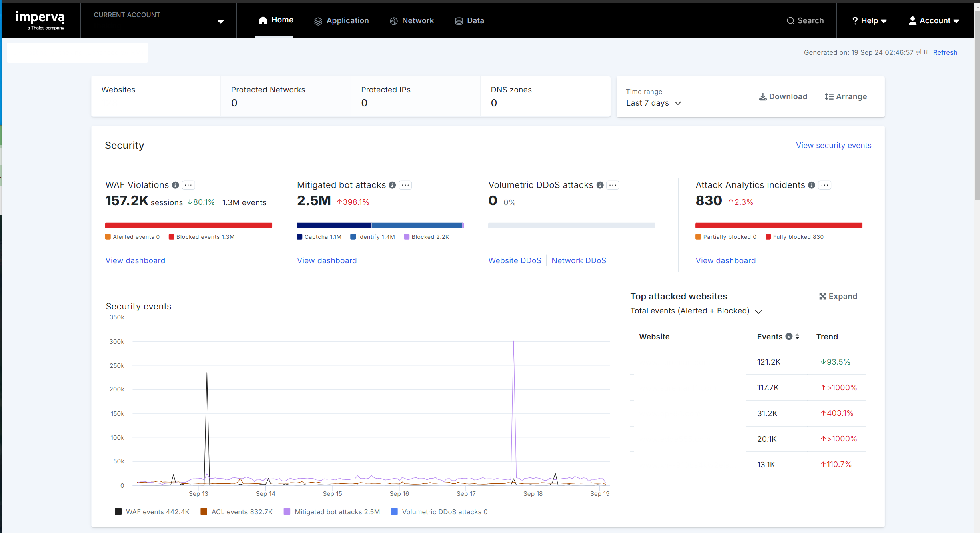Click Captcha 1.1M legend swatch
This screenshot has height=533, width=980.
click(299, 237)
